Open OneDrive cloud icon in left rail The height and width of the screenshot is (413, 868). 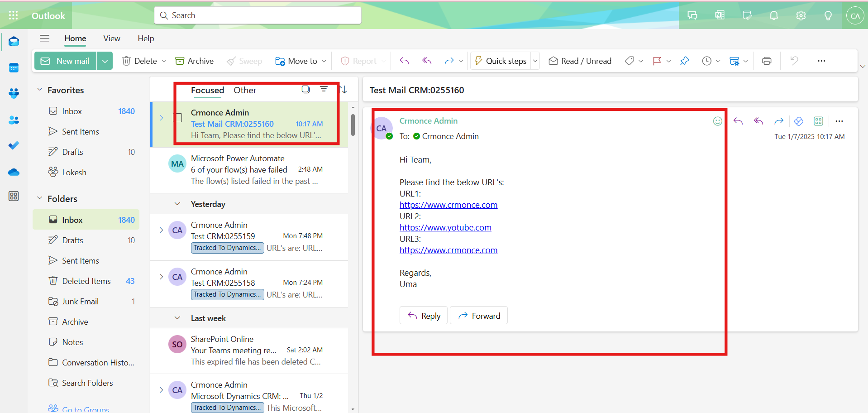coord(14,172)
